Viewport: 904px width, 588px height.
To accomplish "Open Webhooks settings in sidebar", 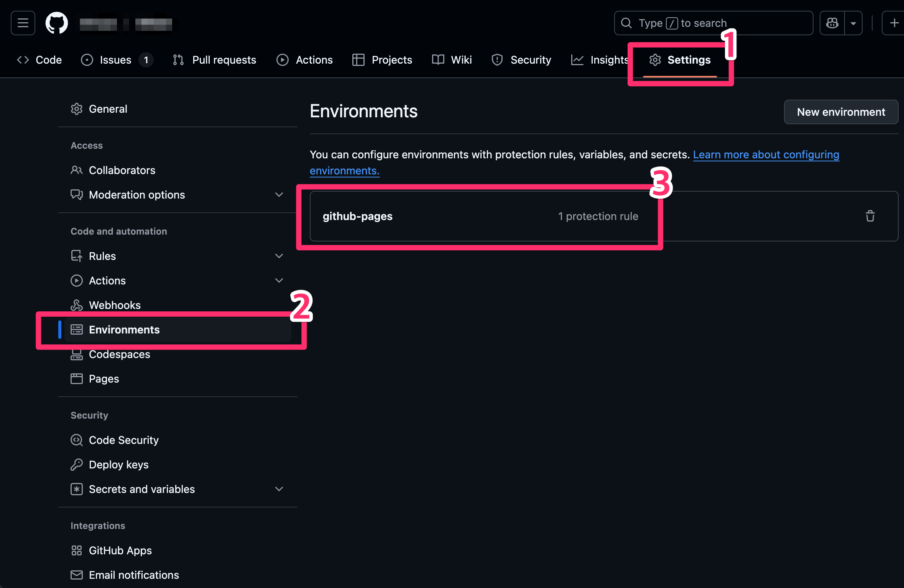I will pos(115,305).
